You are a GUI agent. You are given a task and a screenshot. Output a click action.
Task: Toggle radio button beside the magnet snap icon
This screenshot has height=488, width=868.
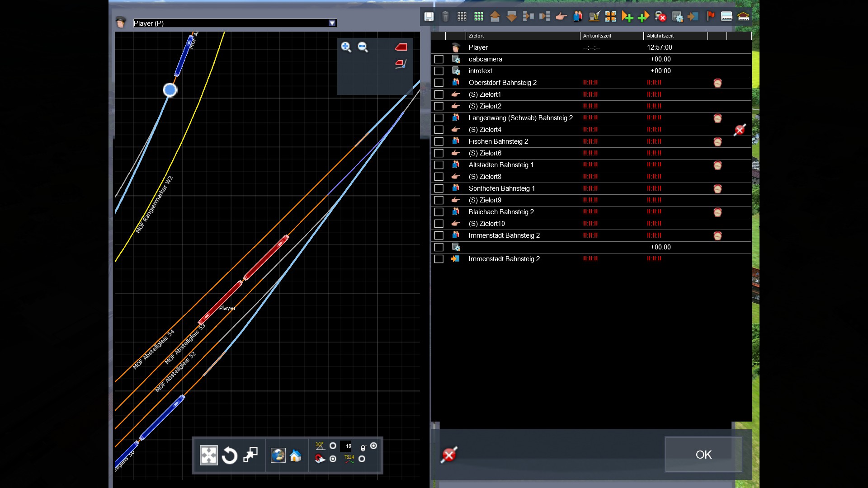pyautogui.click(x=333, y=459)
